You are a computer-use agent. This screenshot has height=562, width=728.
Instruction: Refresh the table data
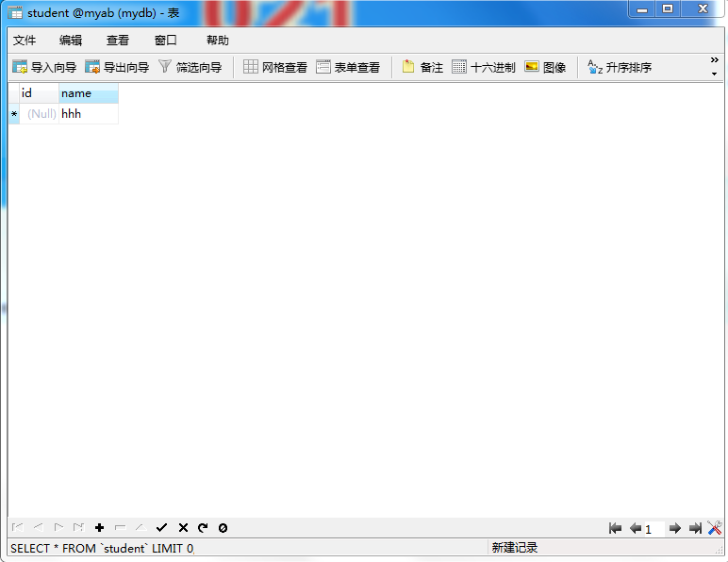point(203,528)
